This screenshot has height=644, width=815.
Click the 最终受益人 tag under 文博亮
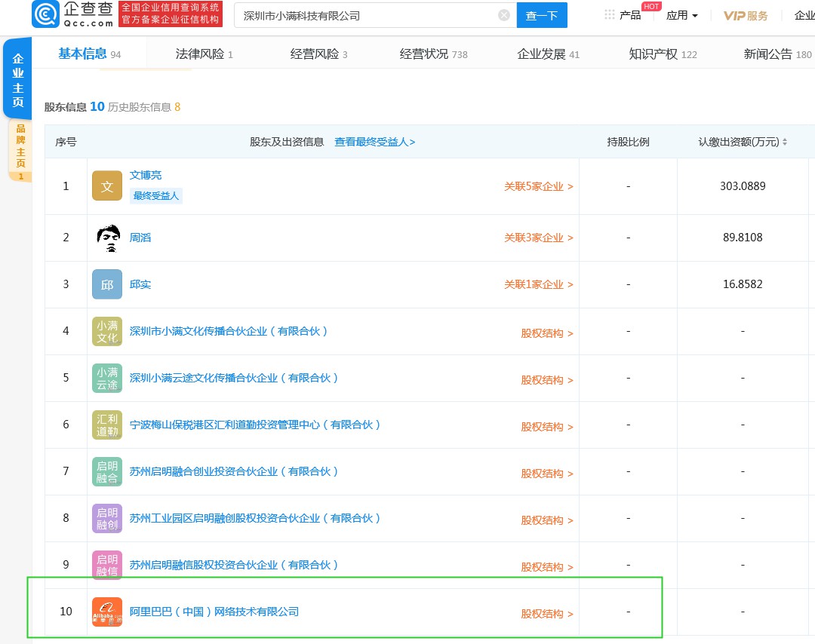[x=156, y=196]
